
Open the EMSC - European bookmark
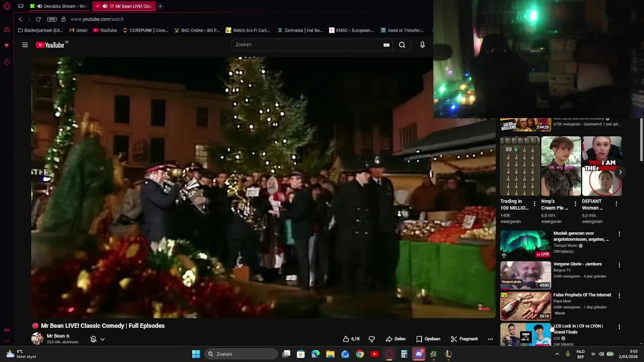[x=351, y=30]
